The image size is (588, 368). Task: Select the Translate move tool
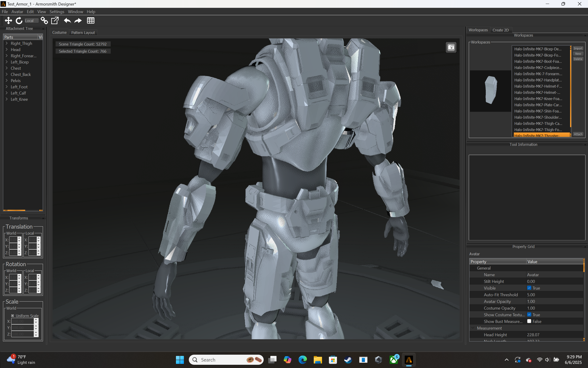coord(8,21)
